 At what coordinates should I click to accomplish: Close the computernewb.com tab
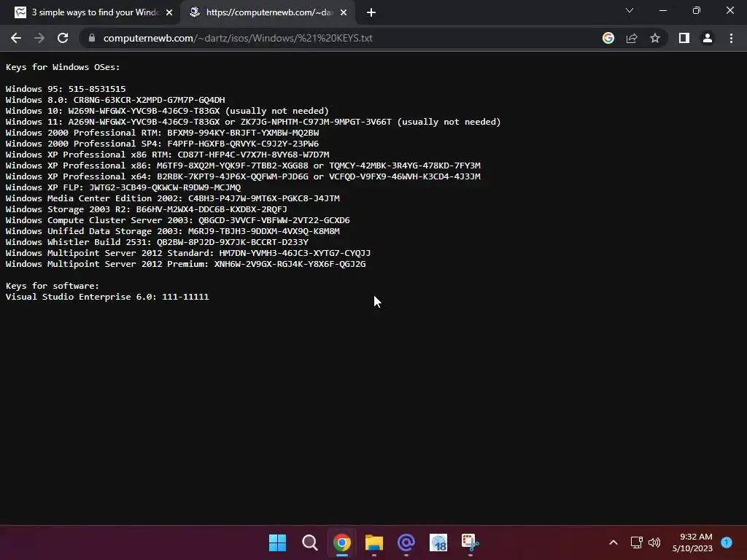(344, 12)
